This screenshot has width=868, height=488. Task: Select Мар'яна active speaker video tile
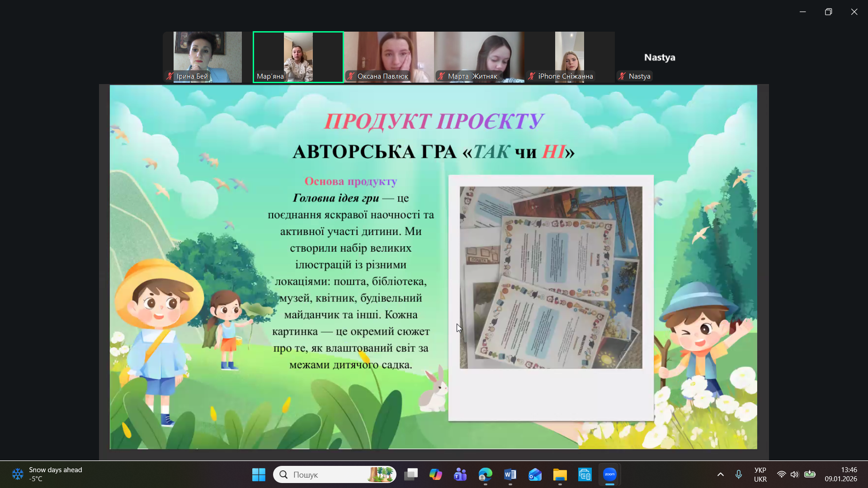pos(298,57)
